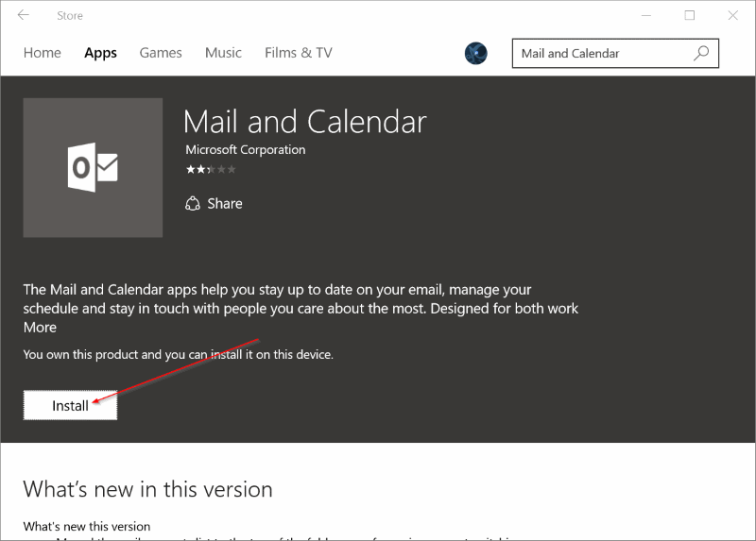Viewport: 756px width, 541px height.
Task: Click 'You own this product' message text
Action: [x=179, y=355]
